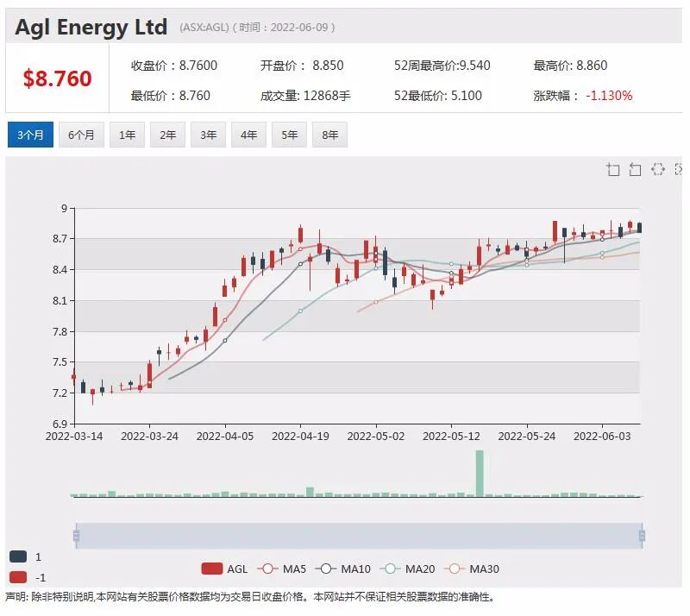Image resolution: width=690 pixels, height=616 pixels.
Task: Toggle MA5 line visibility in legend
Action: click(281, 569)
